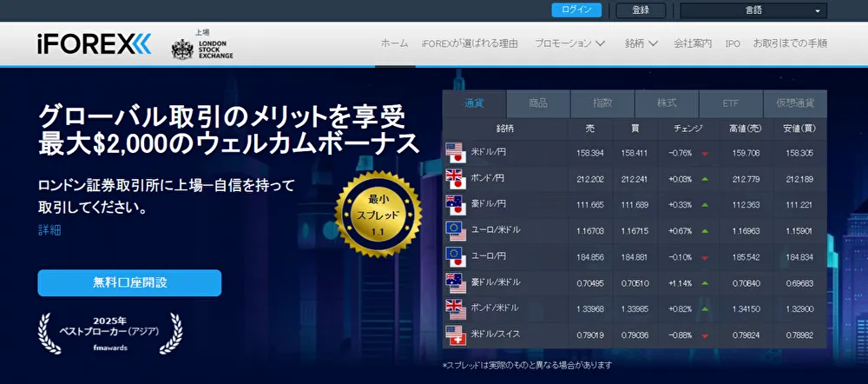The image size is (868, 384).
Task: Switch to the 株式 tab
Action: coord(667,103)
